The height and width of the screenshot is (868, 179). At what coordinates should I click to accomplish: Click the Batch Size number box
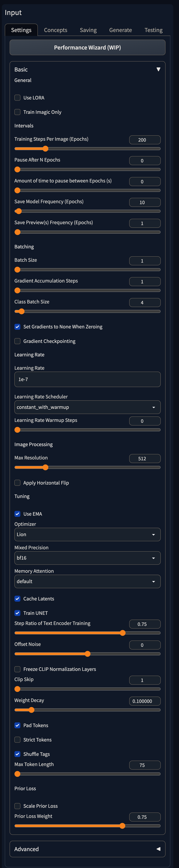pyautogui.click(x=145, y=261)
